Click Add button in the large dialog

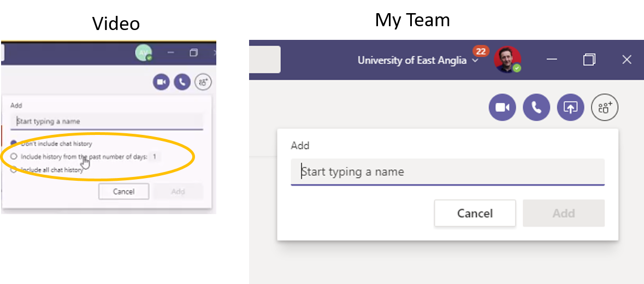(564, 214)
